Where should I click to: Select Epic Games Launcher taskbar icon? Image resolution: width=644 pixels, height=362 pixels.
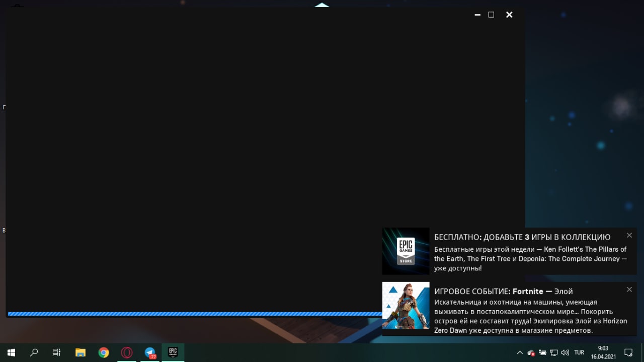pyautogui.click(x=173, y=352)
